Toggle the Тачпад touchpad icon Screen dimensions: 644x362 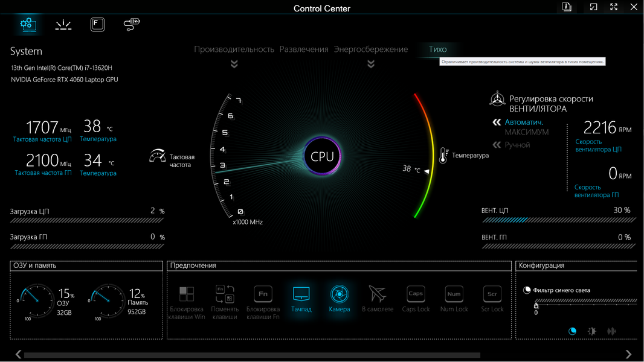[301, 294]
